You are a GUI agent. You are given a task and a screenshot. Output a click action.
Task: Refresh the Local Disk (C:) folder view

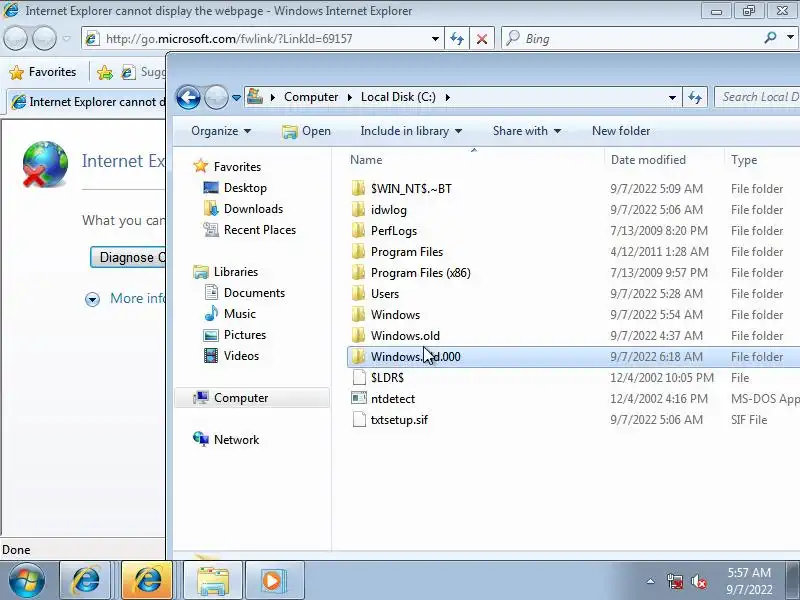(x=695, y=97)
